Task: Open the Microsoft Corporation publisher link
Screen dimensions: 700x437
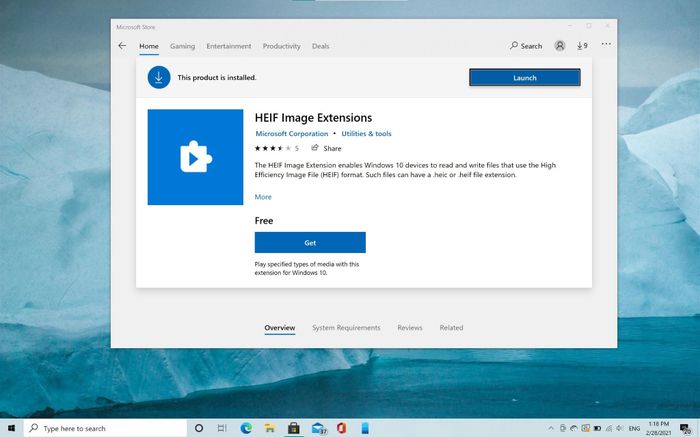Action: coord(292,133)
